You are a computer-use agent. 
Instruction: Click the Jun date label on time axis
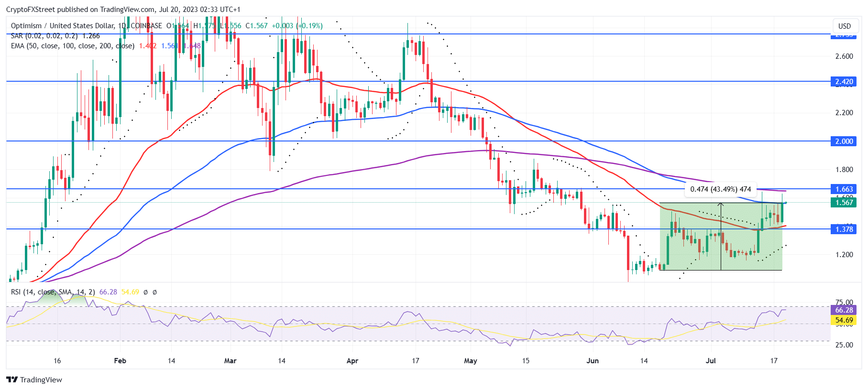point(593,361)
